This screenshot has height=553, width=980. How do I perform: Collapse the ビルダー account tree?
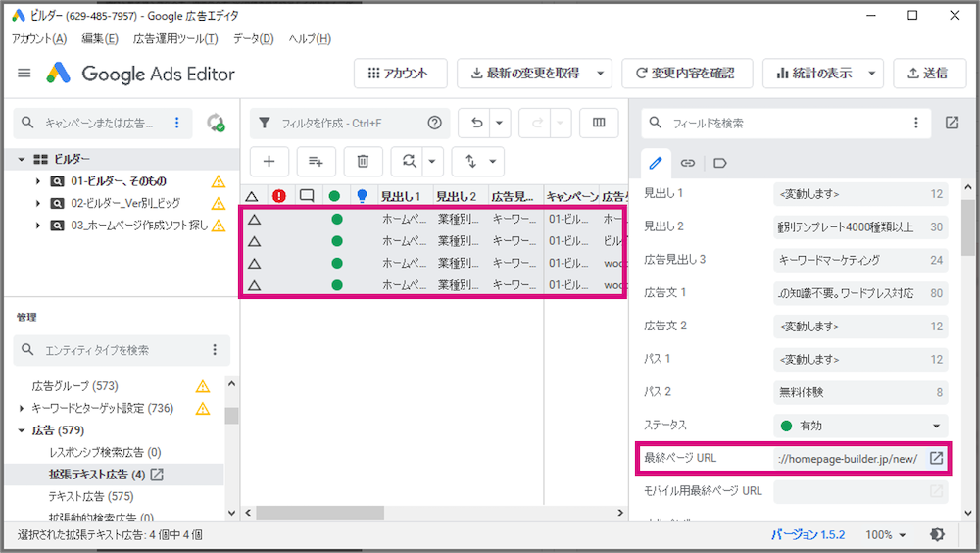pyautogui.click(x=22, y=159)
